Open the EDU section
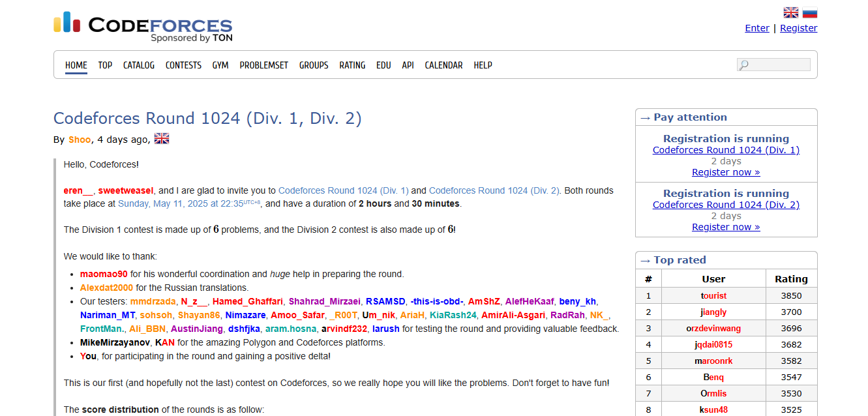The width and height of the screenshot is (868, 416). pyautogui.click(x=383, y=65)
